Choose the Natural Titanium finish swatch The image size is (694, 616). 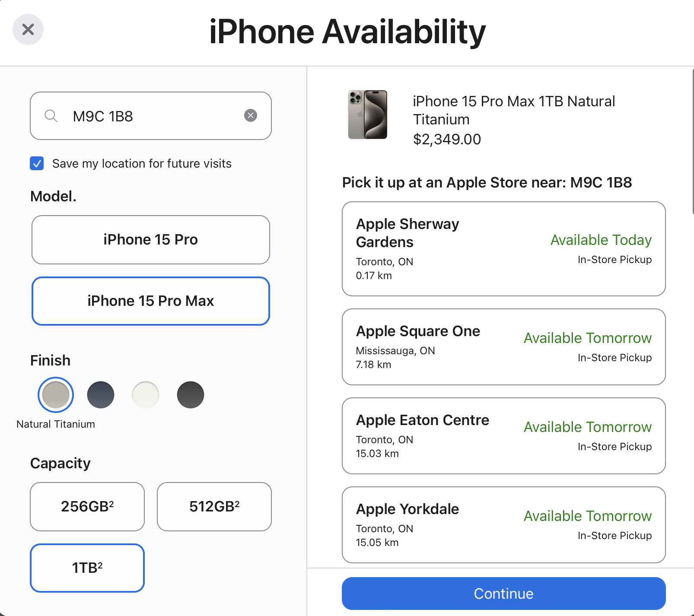pyautogui.click(x=56, y=395)
